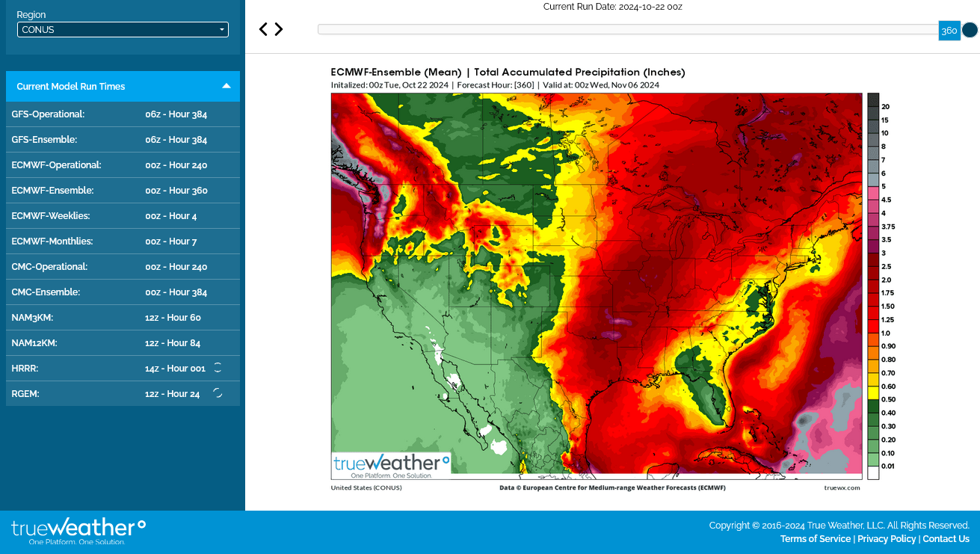Select CMC-Operational model run
The width and height of the screenshot is (980, 554).
point(123,267)
